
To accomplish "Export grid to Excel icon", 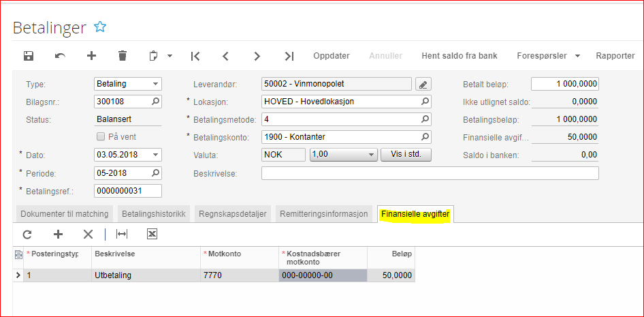I will [152, 235].
